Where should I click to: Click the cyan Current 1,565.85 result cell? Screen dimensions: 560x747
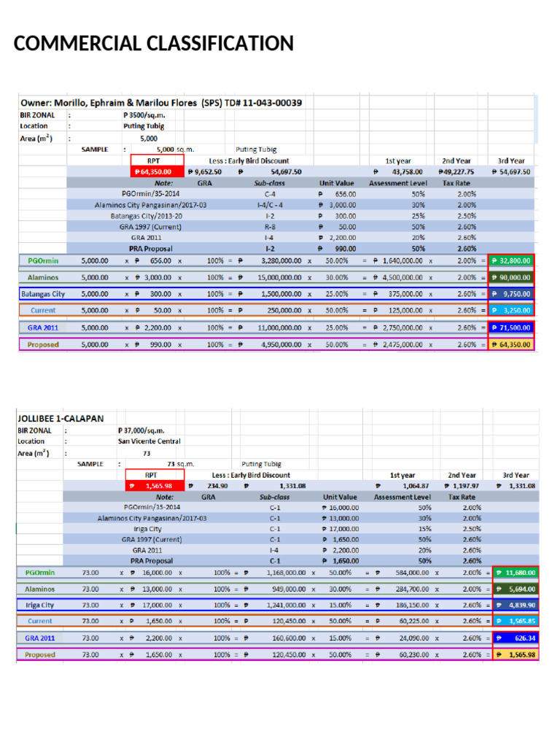point(516,622)
